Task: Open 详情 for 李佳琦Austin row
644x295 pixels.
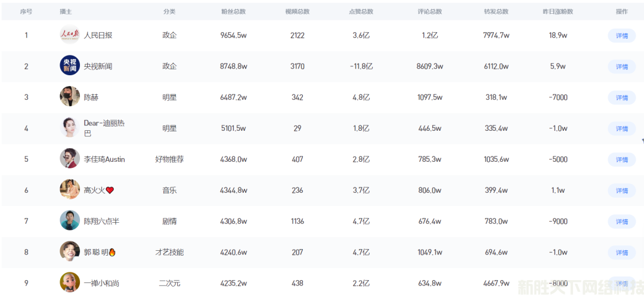Action: pyautogui.click(x=621, y=159)
